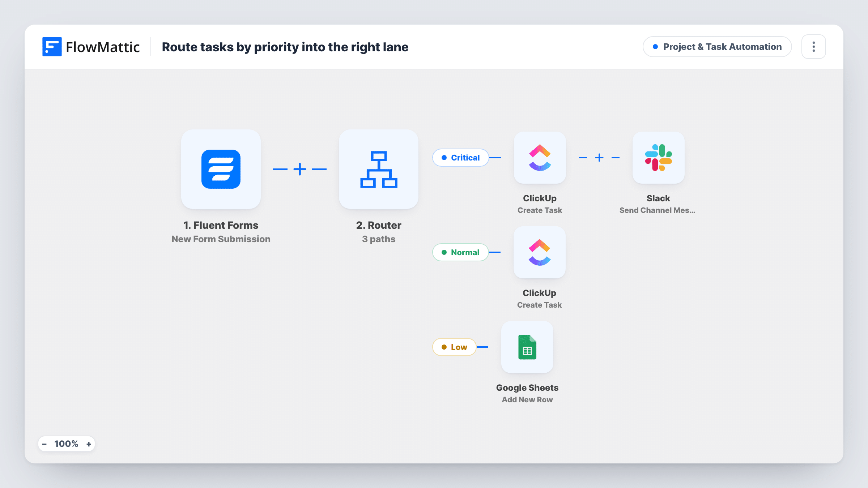Add step between ClickUp and Slack
Screen dimensions: 868x488
pos(599,158)
